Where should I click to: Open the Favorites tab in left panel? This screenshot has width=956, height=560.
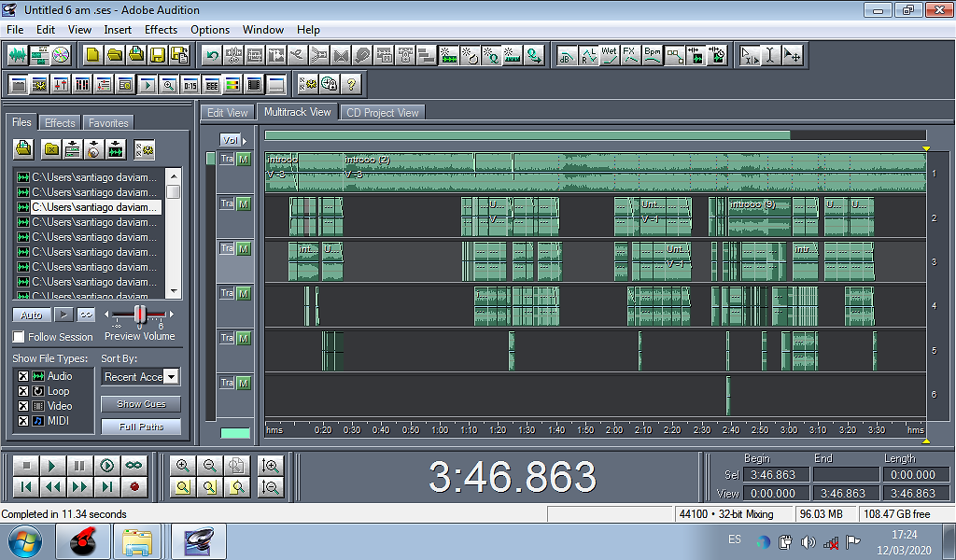pyautogui.click(x=108, y=122)
